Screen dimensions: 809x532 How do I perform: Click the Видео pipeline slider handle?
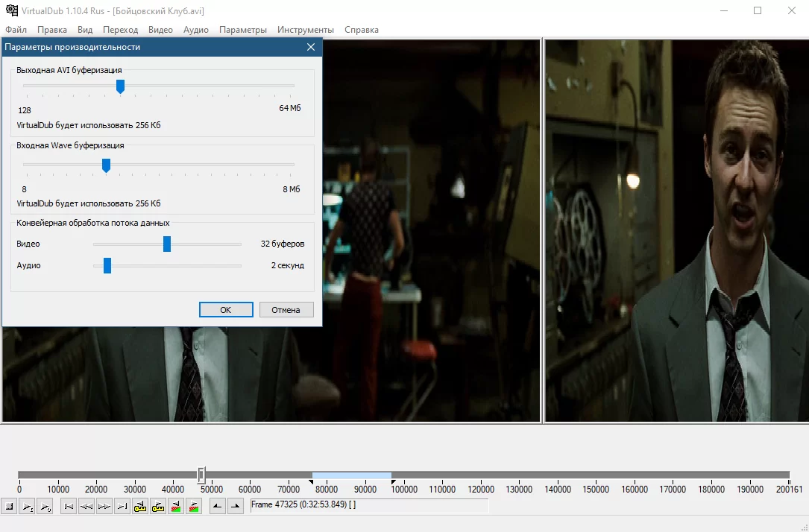(167, 244)
